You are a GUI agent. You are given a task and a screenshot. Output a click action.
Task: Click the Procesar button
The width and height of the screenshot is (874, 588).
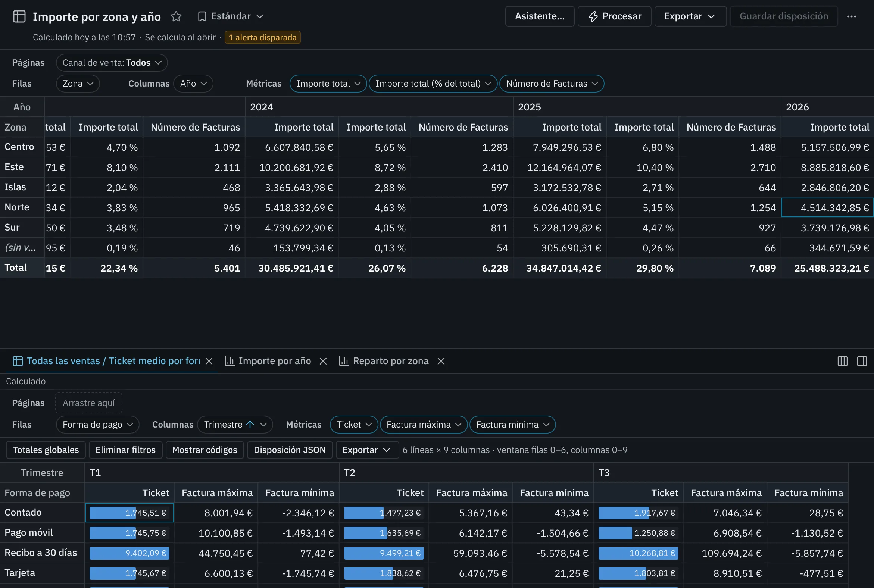coord(614,16)
